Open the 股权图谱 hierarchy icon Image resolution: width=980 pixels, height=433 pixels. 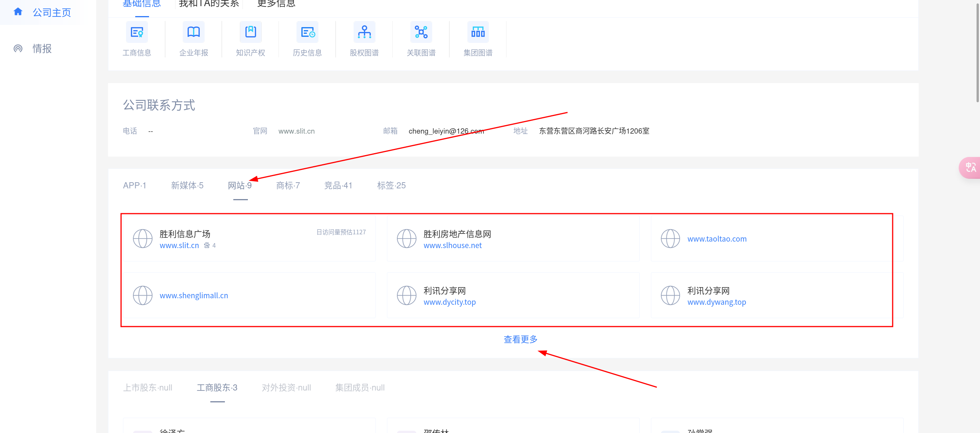364,33
